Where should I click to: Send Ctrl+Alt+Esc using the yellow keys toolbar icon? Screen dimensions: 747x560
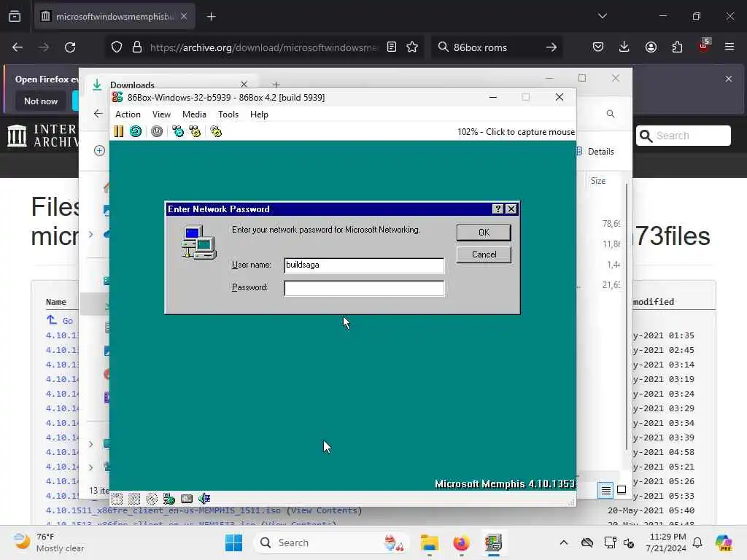pos(195,131)
